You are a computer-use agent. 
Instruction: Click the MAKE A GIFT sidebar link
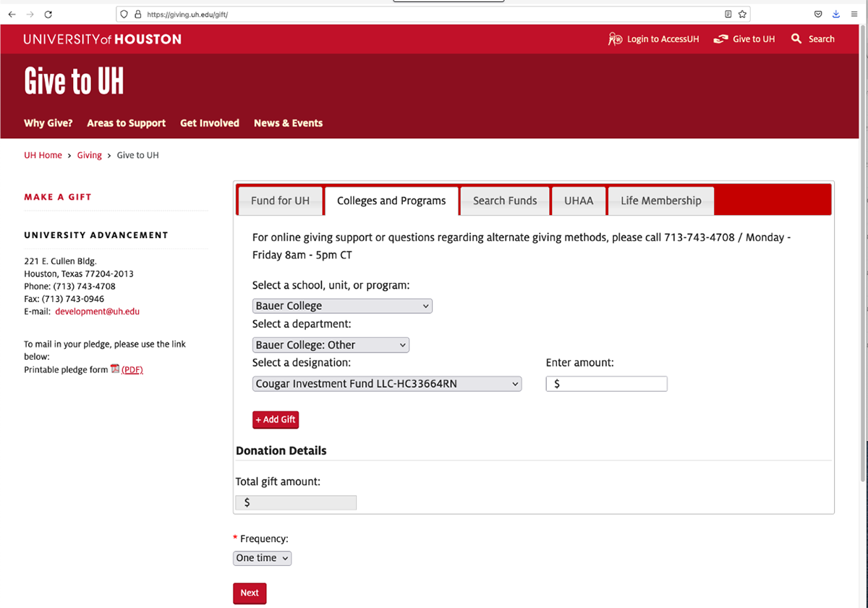point(58,197)
